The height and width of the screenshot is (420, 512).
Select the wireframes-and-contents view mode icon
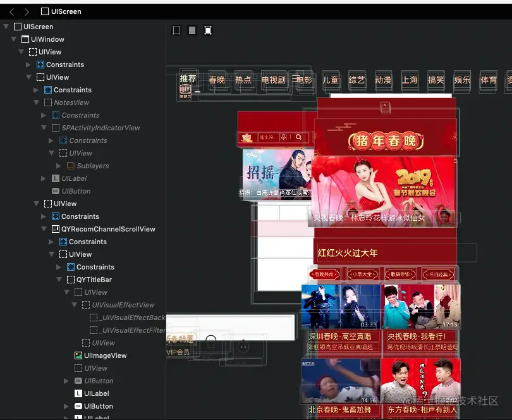207,30
